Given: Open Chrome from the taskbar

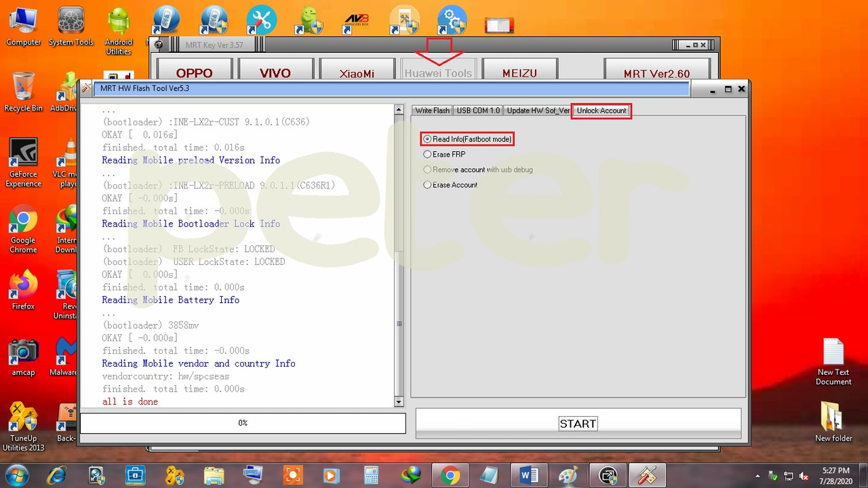Looking at the screenshot, I should (x=450, y=474).
